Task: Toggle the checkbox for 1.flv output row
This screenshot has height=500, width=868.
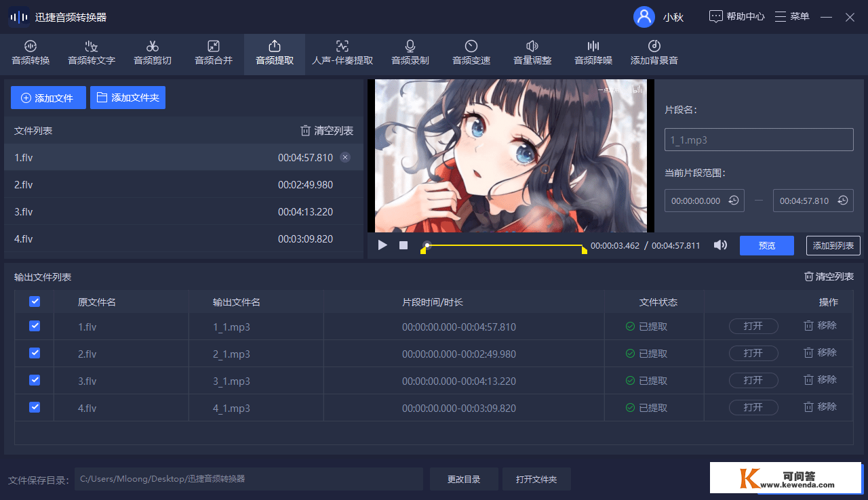Action: (x=35, y=326)
